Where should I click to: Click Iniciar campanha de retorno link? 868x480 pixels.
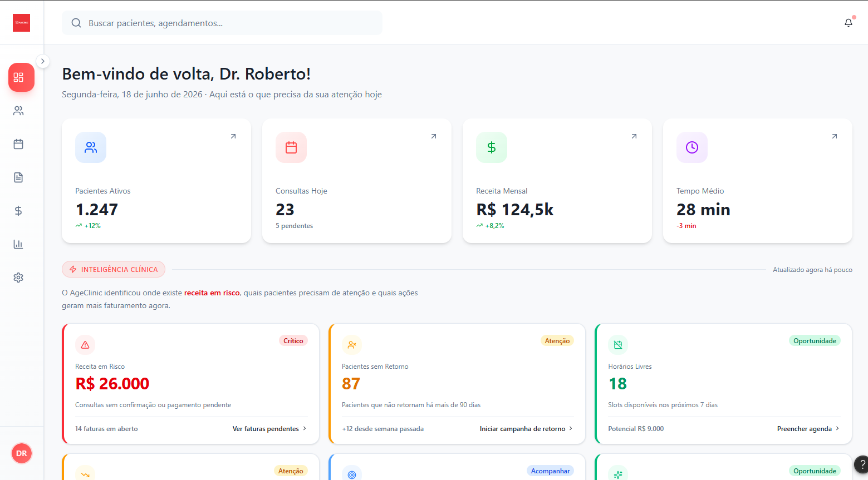coord(526,429)
